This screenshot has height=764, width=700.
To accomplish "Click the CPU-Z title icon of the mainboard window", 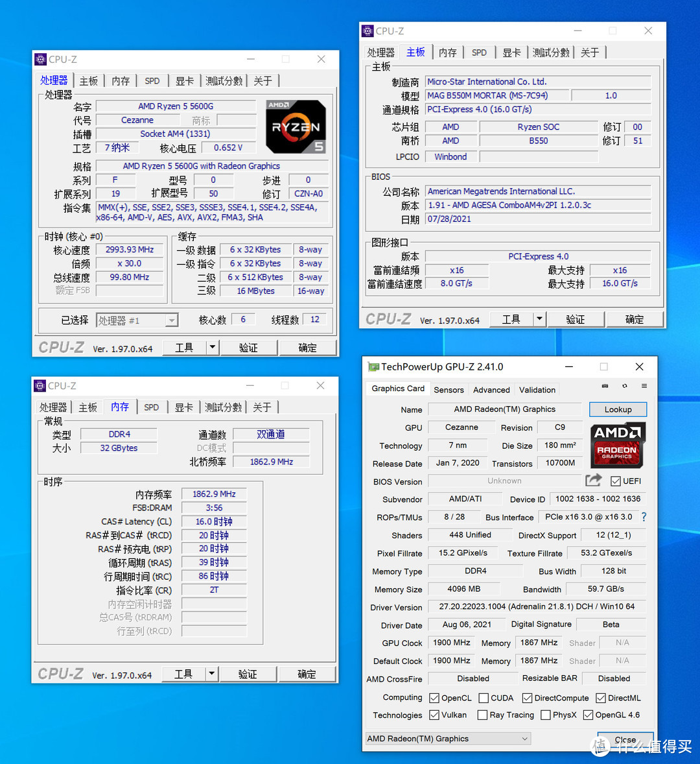I will pyautogui.click(x=367, y=31).
